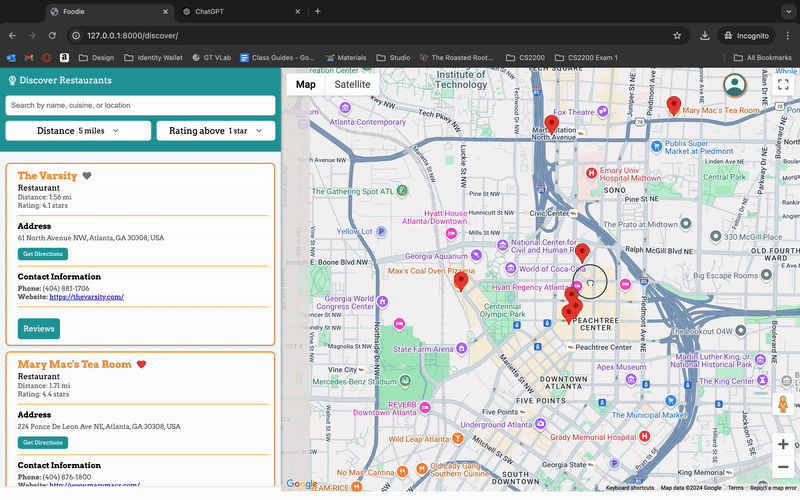Click Emory Univ Hospital Midtown marker

click(x=591, y=173)
